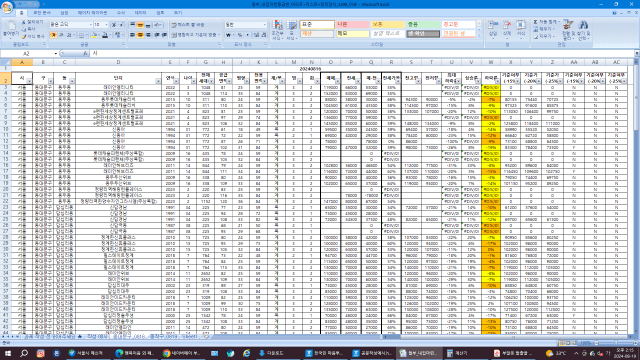Viewport: 640px width, 360px height.
Task: Click in the formula bar input
Action: click(362, 53)
